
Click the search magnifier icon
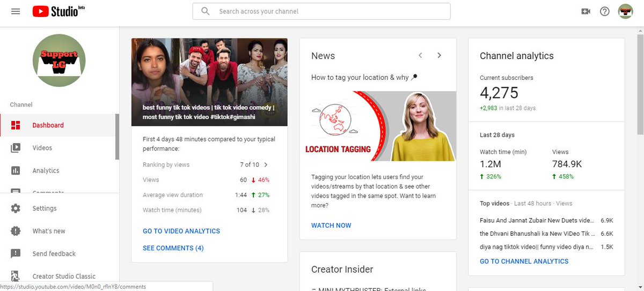point(206,11)
